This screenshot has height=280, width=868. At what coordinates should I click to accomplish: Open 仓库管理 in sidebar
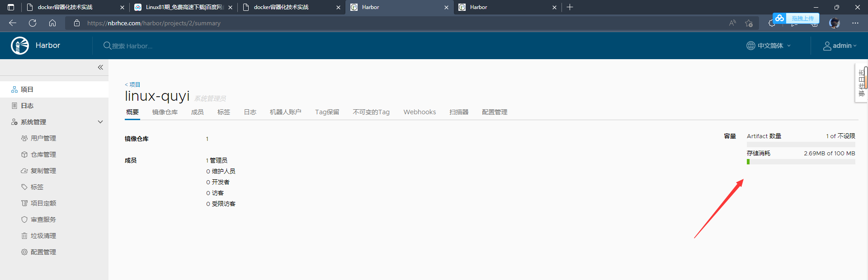[43, 154]
